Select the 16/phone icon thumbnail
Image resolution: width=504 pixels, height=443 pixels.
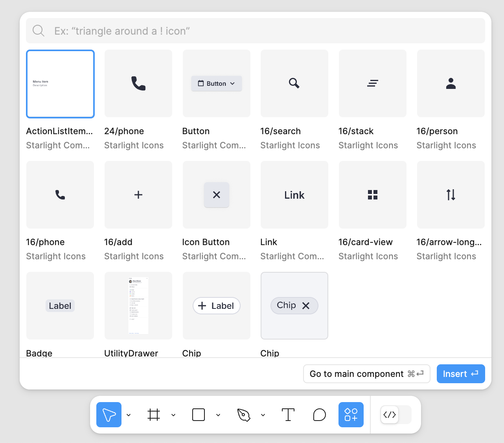click(60, 195)
